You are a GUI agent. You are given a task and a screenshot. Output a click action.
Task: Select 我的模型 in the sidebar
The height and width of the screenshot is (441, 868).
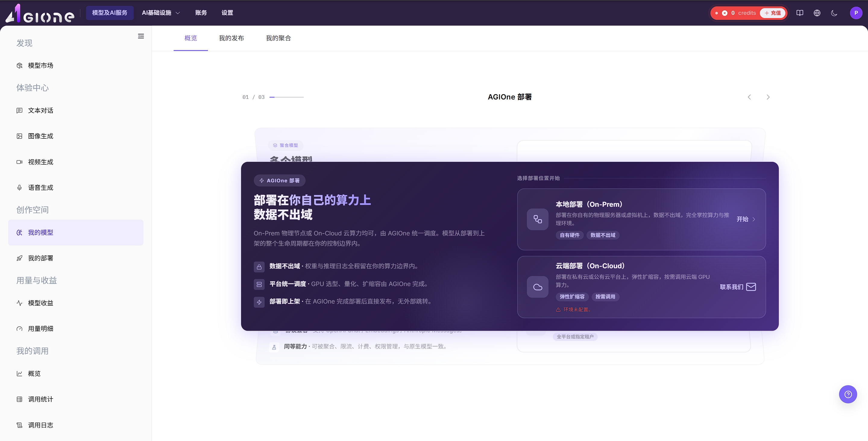(x=76, y=232)
